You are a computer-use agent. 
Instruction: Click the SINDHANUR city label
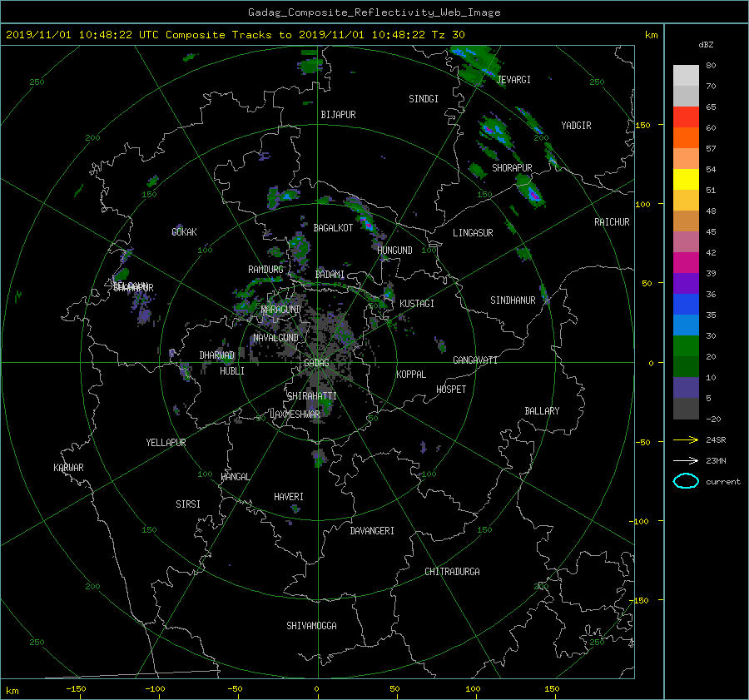[x=513, y=300]
